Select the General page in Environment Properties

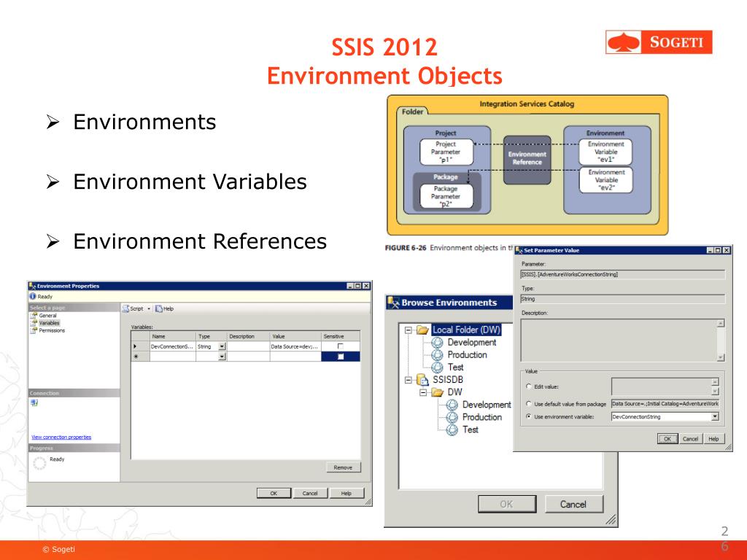pos(47,315)
